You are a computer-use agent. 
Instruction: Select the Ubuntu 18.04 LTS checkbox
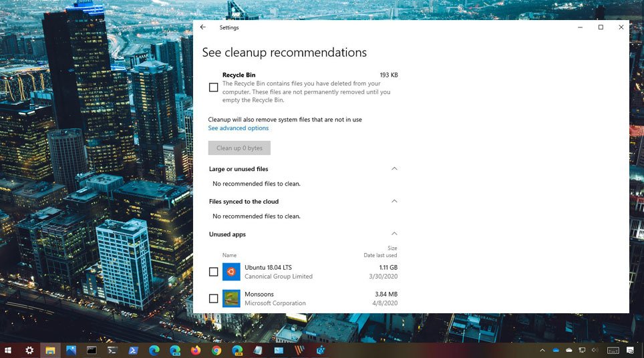pyautogui.click(x=214, y=272)
